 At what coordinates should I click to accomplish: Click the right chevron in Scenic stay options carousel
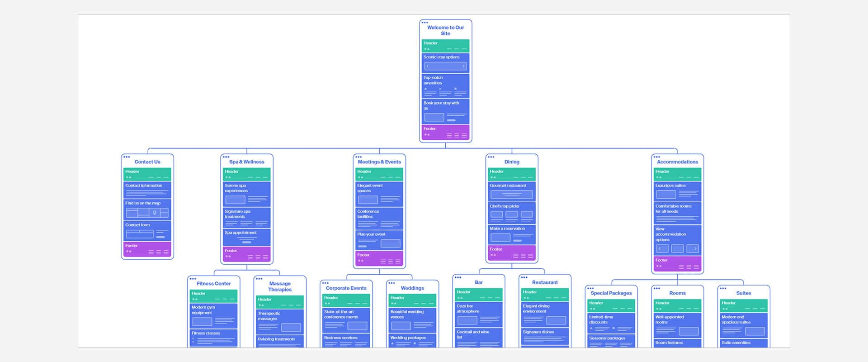[463, 66]
